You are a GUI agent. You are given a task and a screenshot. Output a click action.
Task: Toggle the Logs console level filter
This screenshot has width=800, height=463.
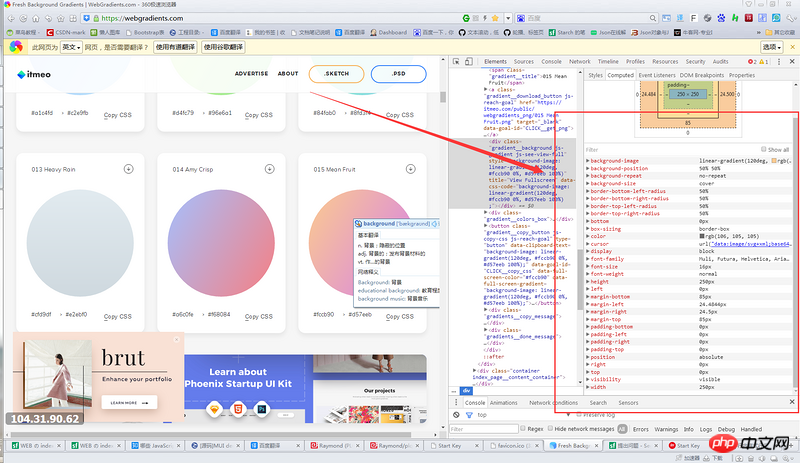click(x=706, y=429)
